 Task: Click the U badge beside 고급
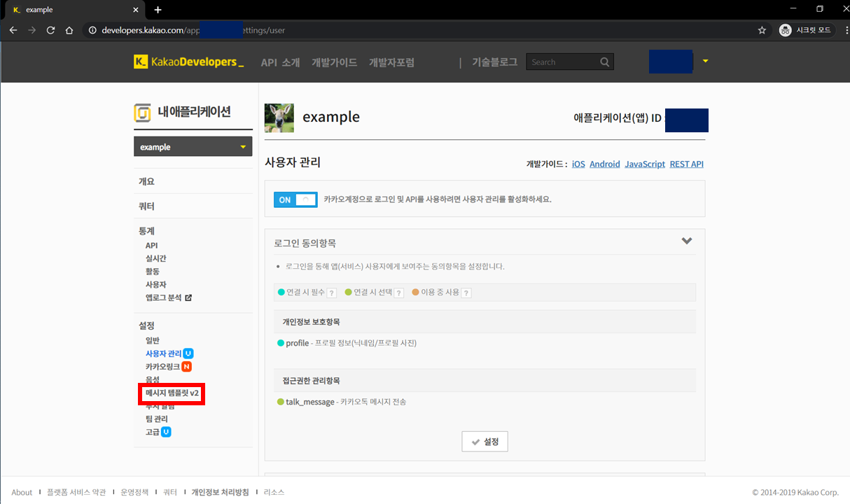(166, 432)
